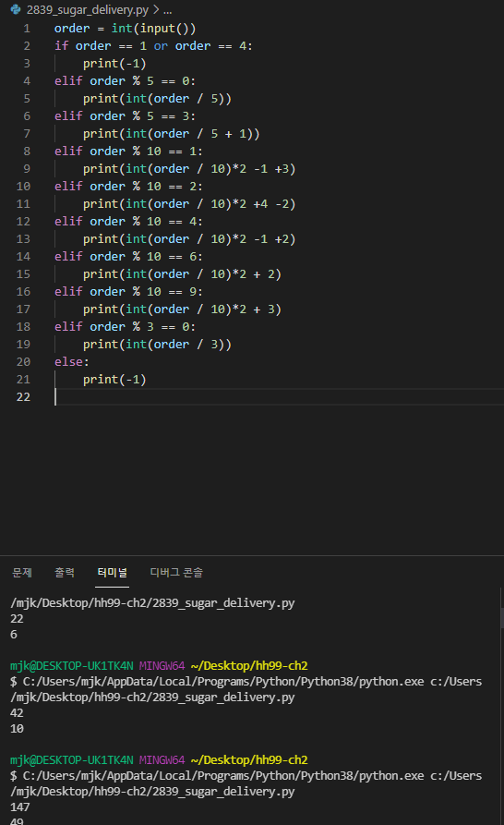Click 'elif order % 10 == 1:' line
The image size is (504, 825).
coord(128,152)
